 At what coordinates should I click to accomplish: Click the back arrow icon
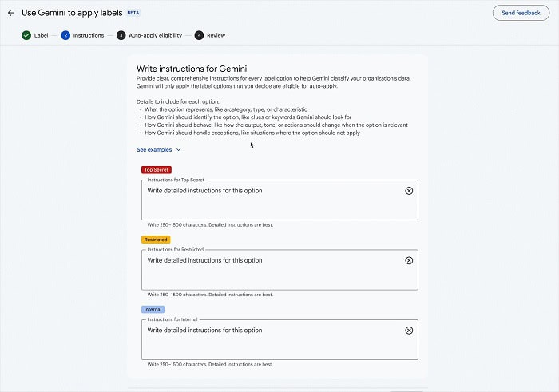(x=10, y=13)
